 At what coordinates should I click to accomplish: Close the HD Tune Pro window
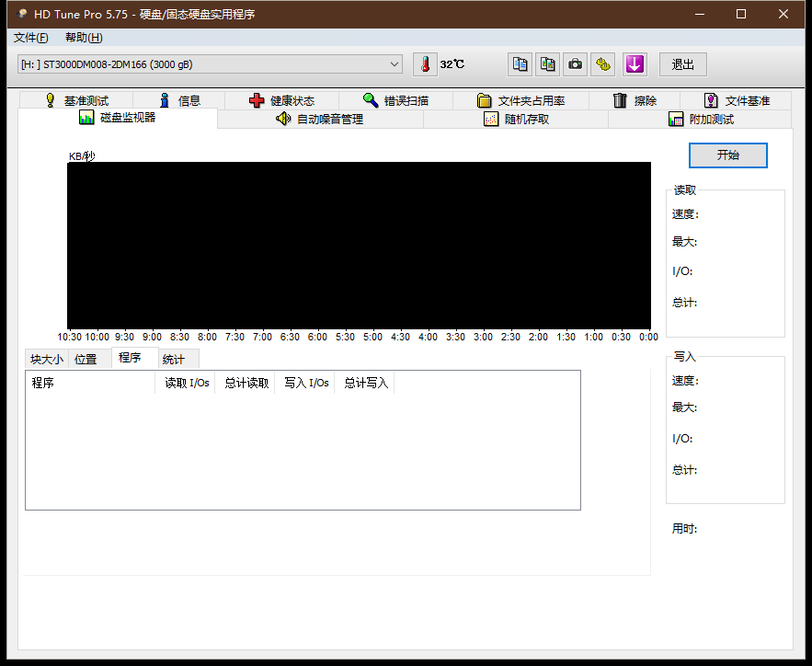tap(783, 14)
